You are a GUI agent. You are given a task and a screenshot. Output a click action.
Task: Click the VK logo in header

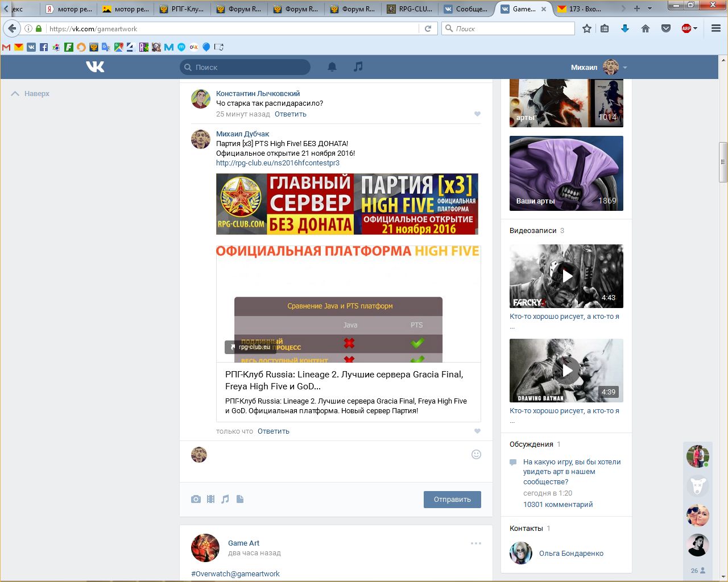pyautogui.click(x=95, y=67)
